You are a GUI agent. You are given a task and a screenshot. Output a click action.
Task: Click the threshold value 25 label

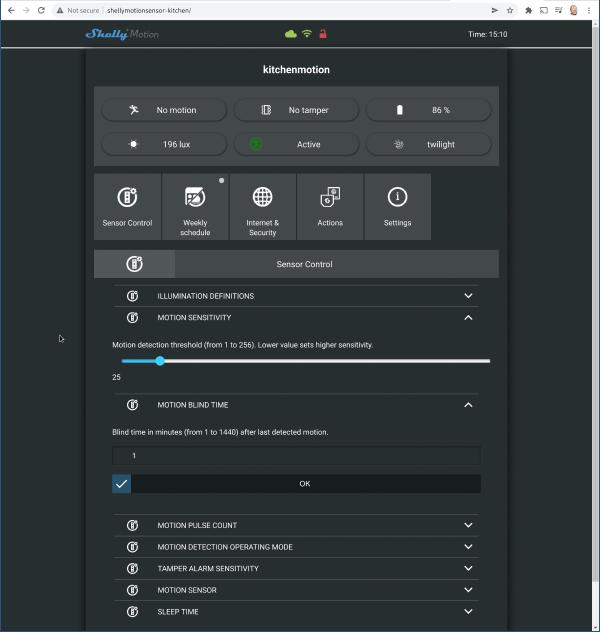pyautogui.click(x=116, y=377)
